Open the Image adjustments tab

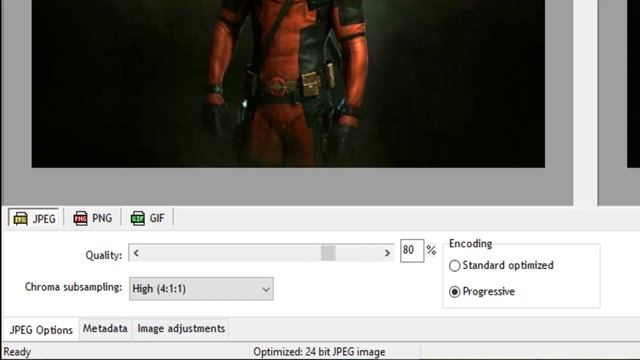(181, 329)
